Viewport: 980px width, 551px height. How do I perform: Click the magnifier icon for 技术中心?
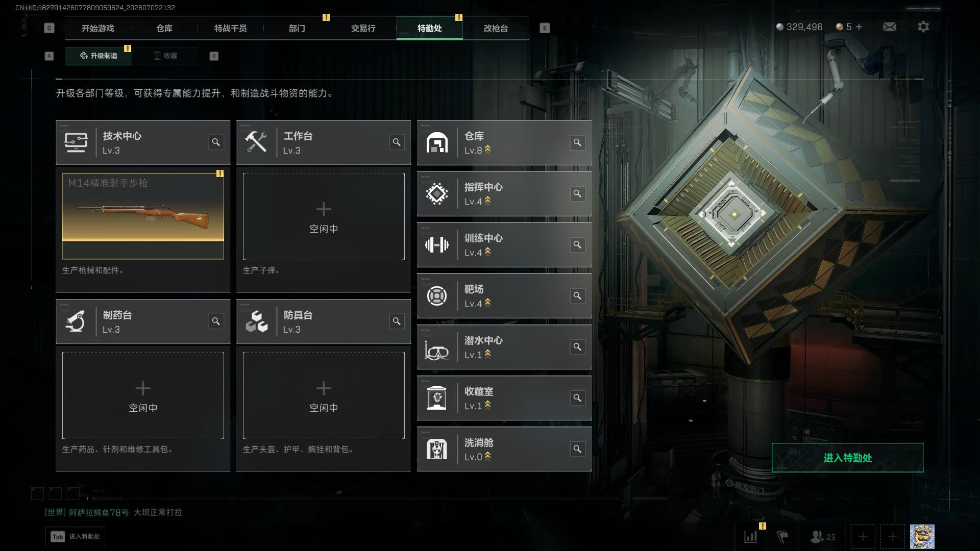216,142
